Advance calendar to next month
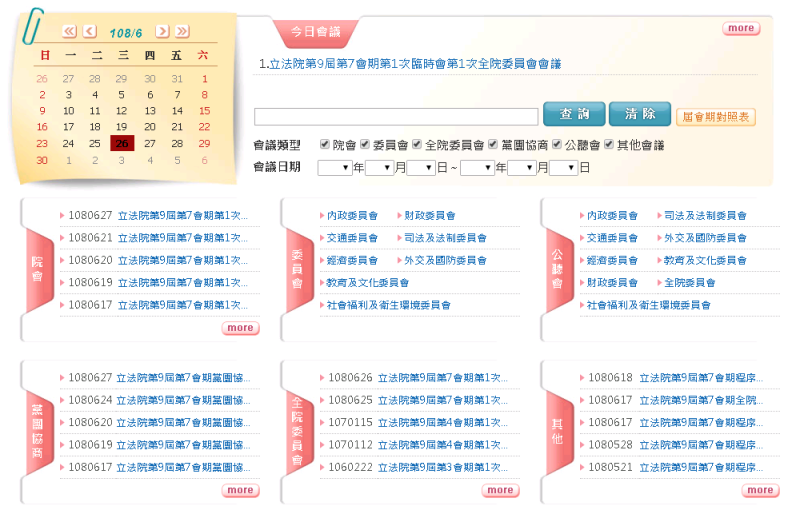This screenshot has width=792, height=510. 163,32
